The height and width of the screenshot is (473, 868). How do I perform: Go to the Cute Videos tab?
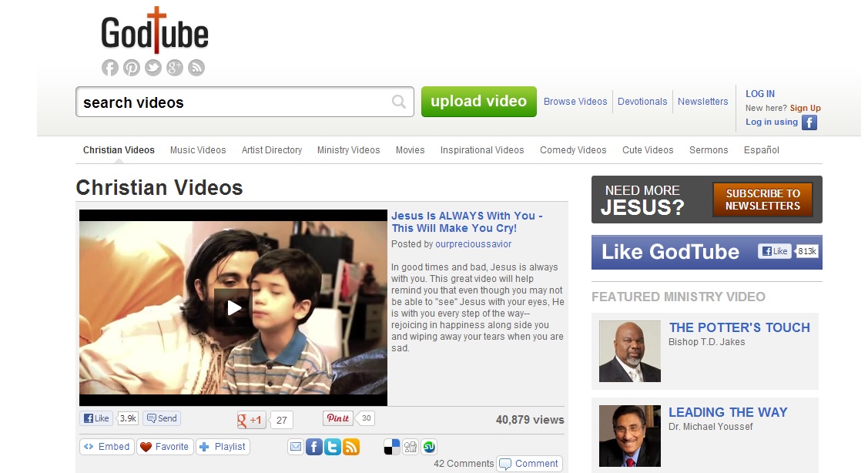pos(648,150)
